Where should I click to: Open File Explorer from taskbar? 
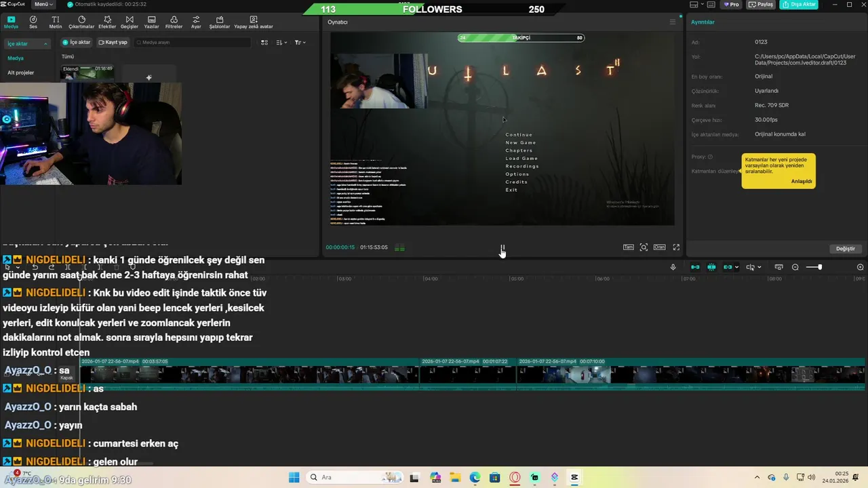click(455, 477)
